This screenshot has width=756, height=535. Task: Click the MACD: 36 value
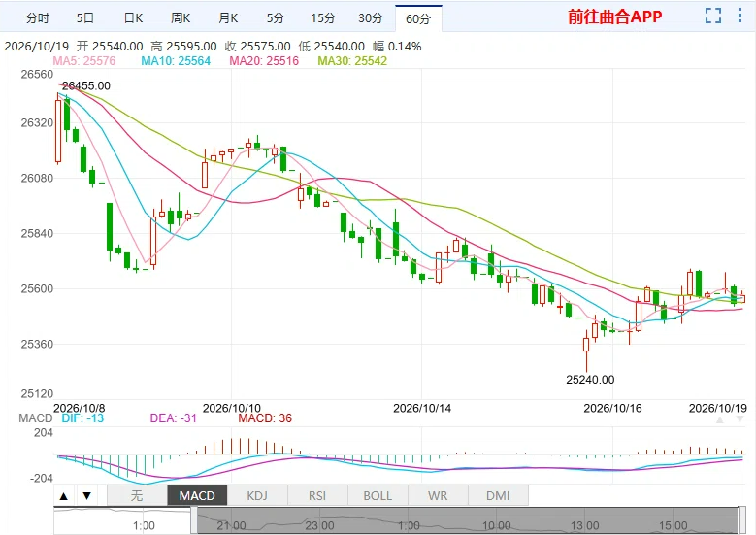coord(265,418)
